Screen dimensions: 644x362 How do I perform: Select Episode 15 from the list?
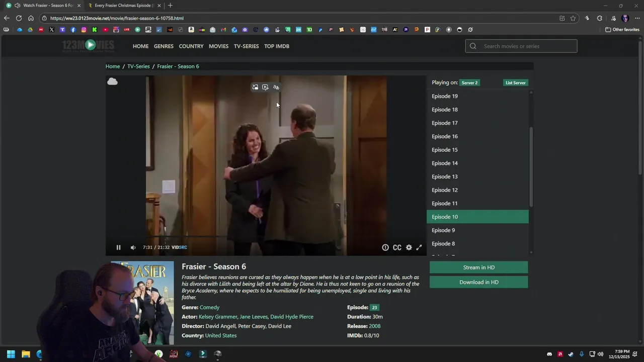tap(477, 150)
